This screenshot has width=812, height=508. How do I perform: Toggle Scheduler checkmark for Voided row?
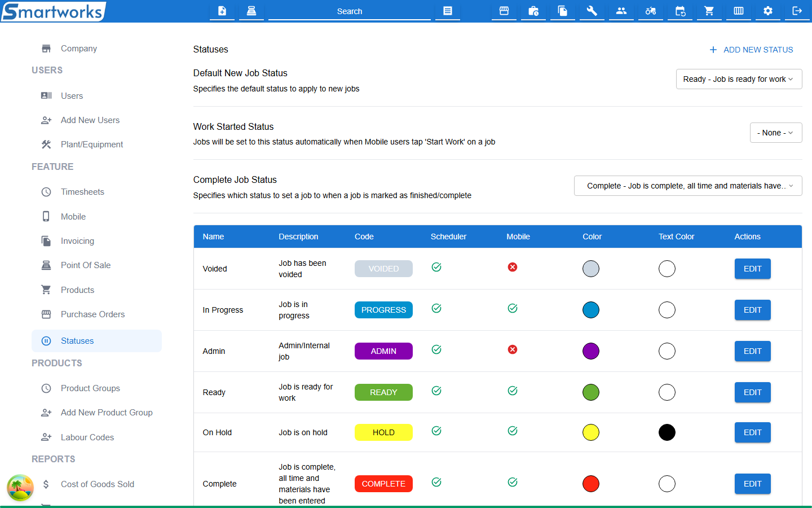(x=436, y=267)
